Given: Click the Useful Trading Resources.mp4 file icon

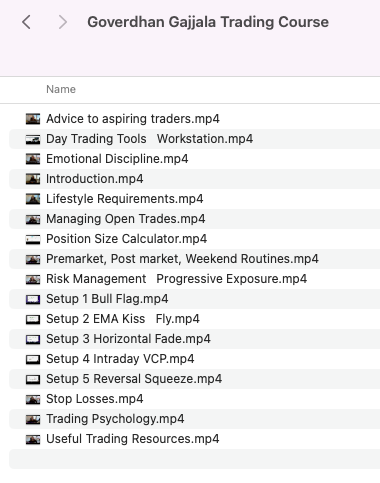Looking at the screenshot, I should [x=33, y=439].
